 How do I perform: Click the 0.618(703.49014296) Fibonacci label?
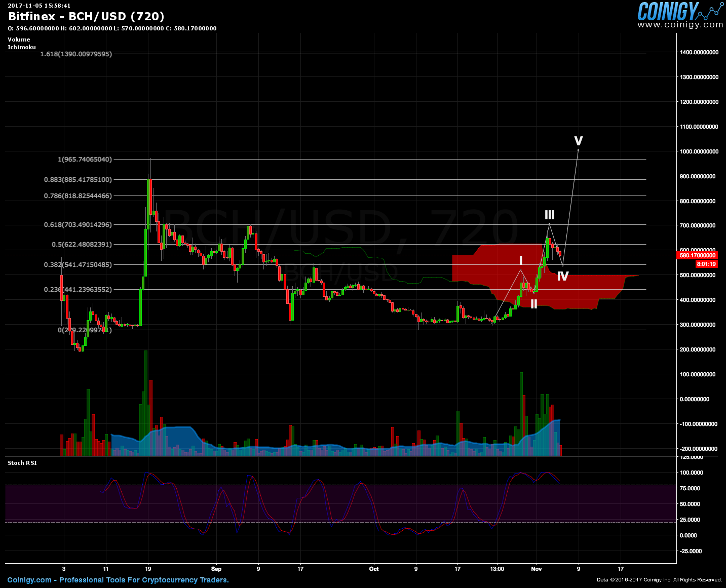[x=78, y=224]
